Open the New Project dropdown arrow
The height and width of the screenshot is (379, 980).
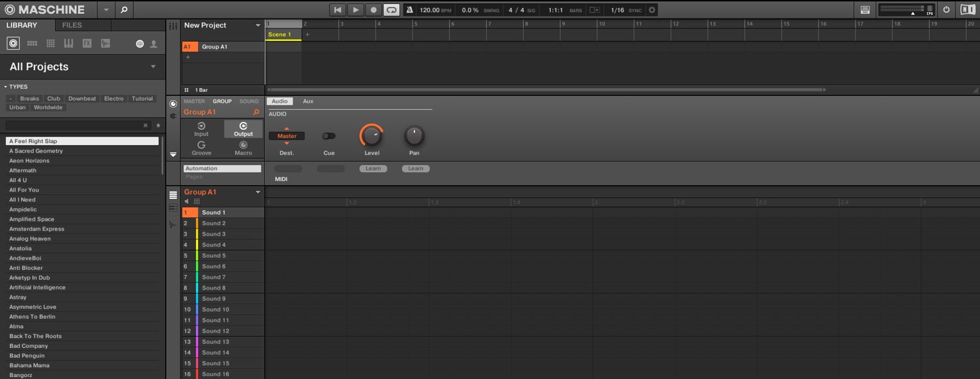coord(258,26)
